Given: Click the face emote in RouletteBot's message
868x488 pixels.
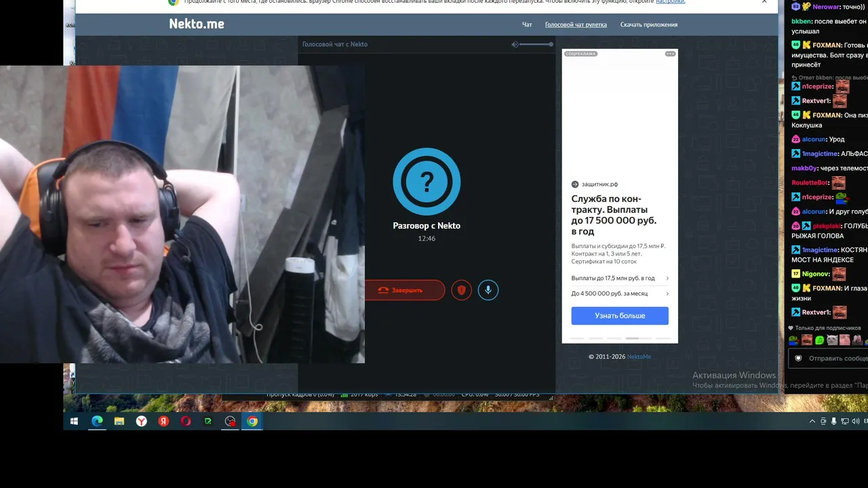Looking at the screenshot, I should tap(839, 182).
